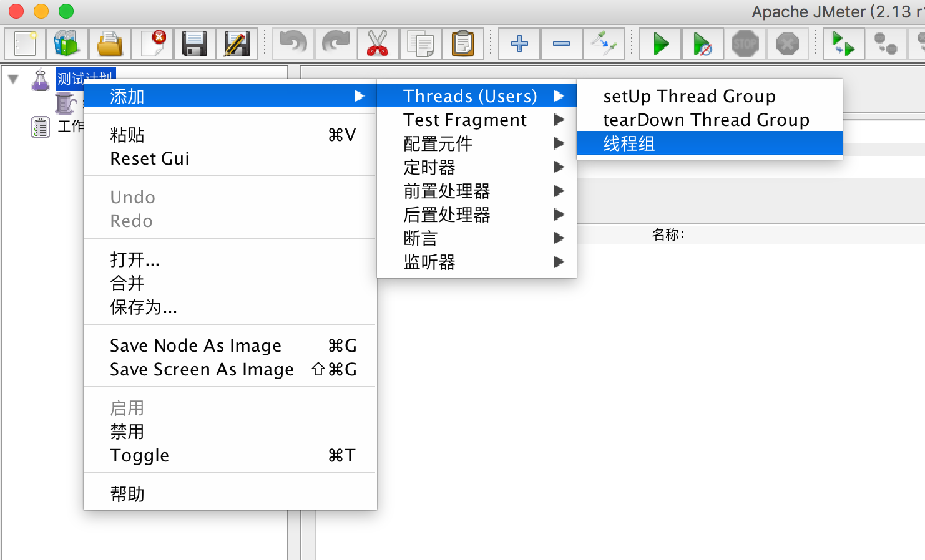Click Save Node As Image
This screenshot has width=925, height=560.
(x=195, y=345)
